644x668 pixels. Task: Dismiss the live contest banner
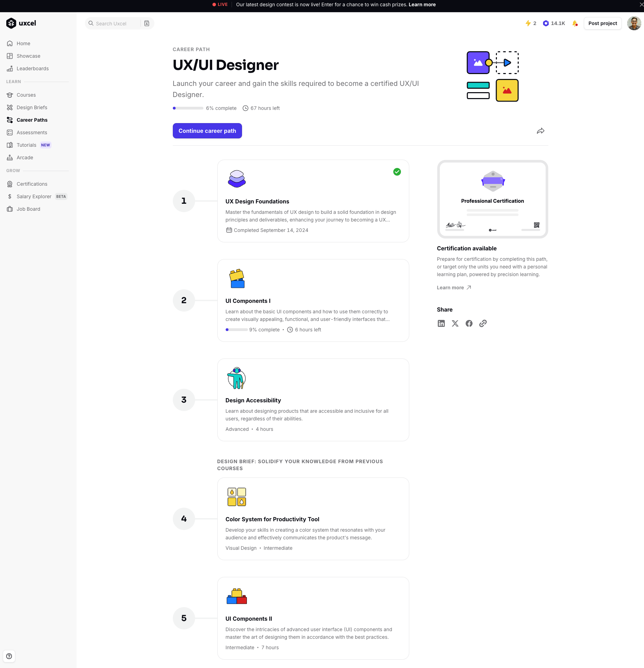coord(641,5)
